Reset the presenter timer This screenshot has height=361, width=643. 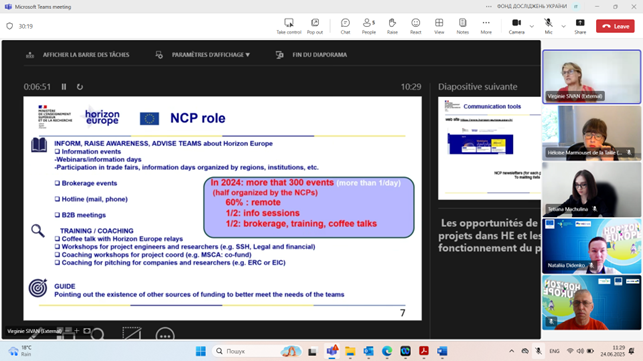point(80,87)
